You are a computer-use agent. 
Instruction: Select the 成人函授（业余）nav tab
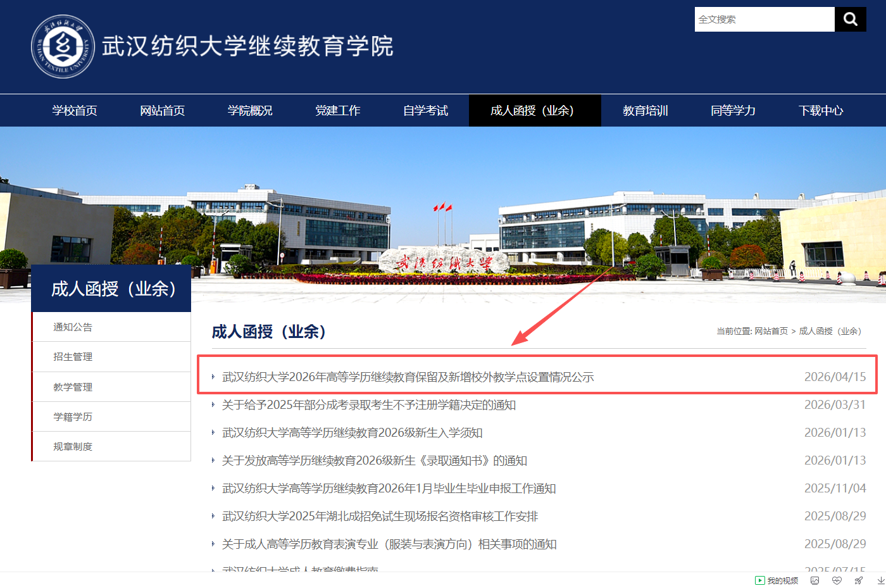tap(535, 111)
